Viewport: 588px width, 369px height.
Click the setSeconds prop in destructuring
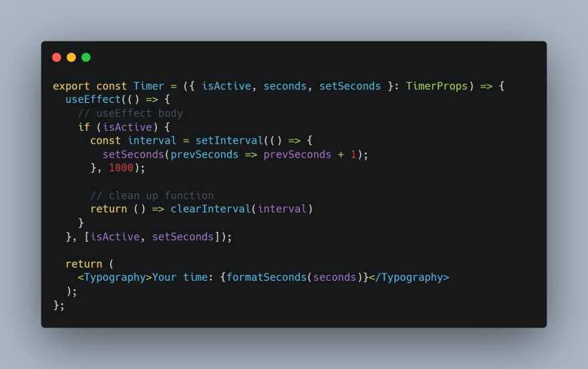350,86
